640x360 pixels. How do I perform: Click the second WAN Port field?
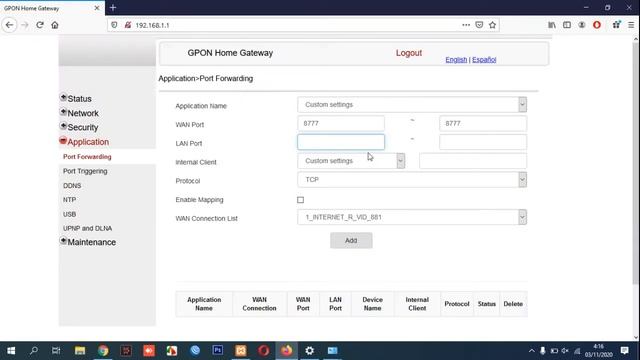(483, 123)
